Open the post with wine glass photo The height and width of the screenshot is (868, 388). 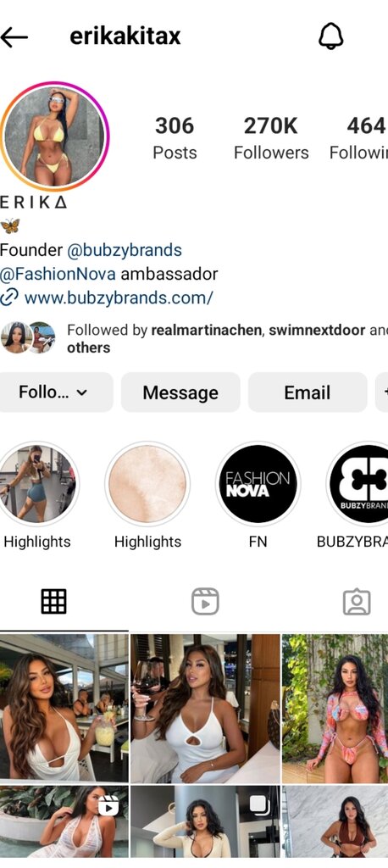[x=205, y=709]
